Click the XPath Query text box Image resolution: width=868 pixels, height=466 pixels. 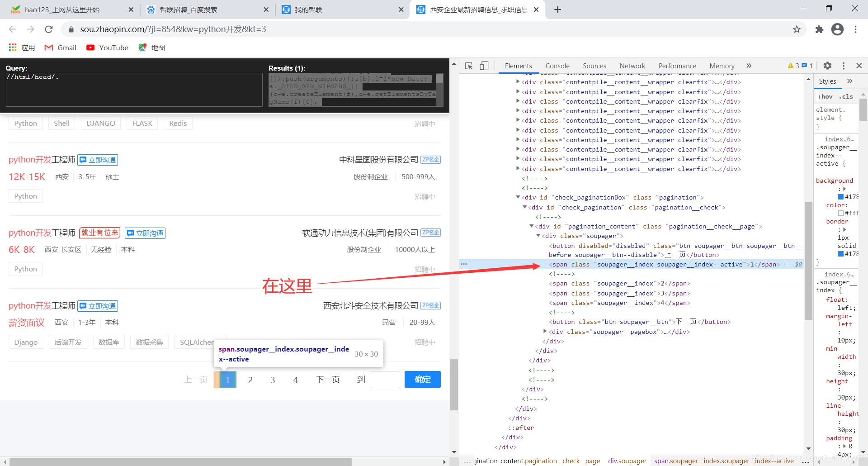pos(134,90)
